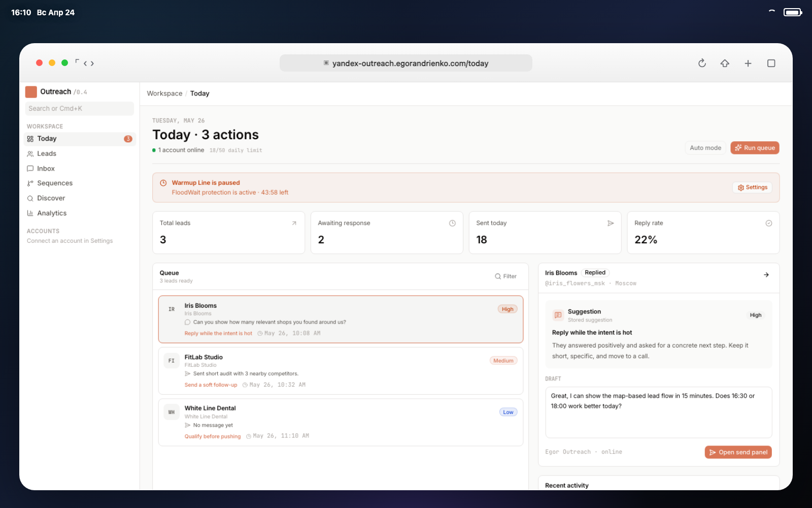Click the check icon on Reply rate card
812x508 pixels.
point(769,223)
